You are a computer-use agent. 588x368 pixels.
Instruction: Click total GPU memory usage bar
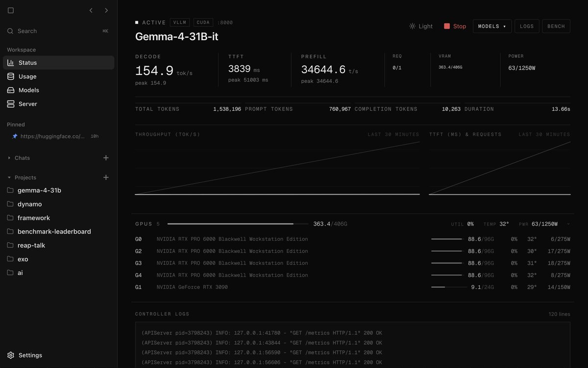point(238,224)
